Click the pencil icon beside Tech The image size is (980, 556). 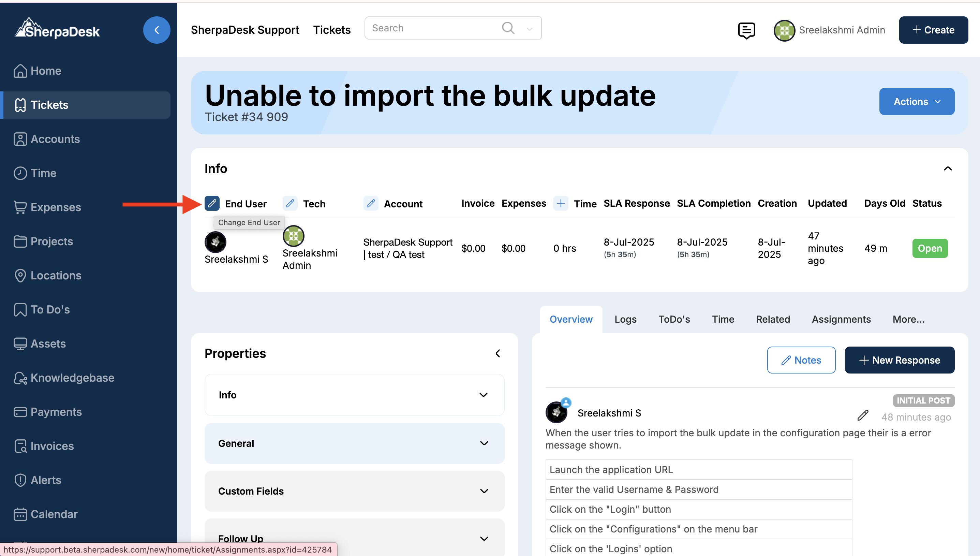click(x=290, y=203)
